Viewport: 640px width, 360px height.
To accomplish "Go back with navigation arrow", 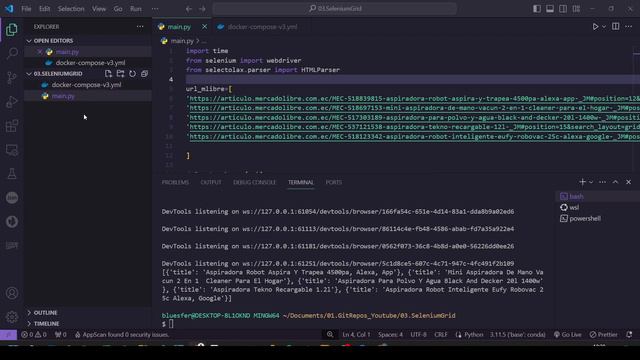I will [x=189, y=9].
